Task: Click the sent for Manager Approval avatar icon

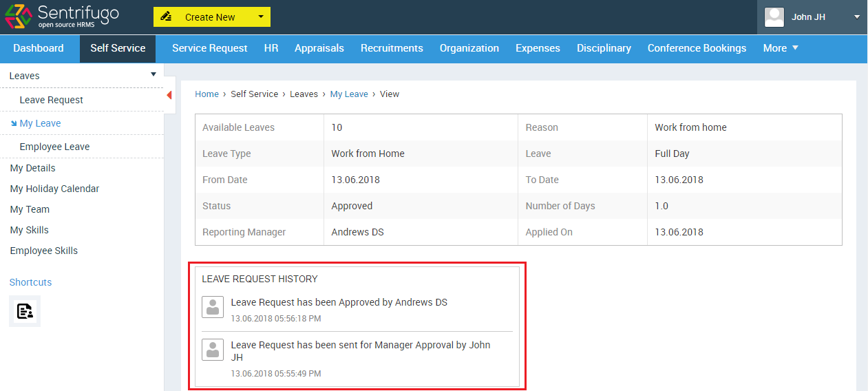Action: pos(213,350)
